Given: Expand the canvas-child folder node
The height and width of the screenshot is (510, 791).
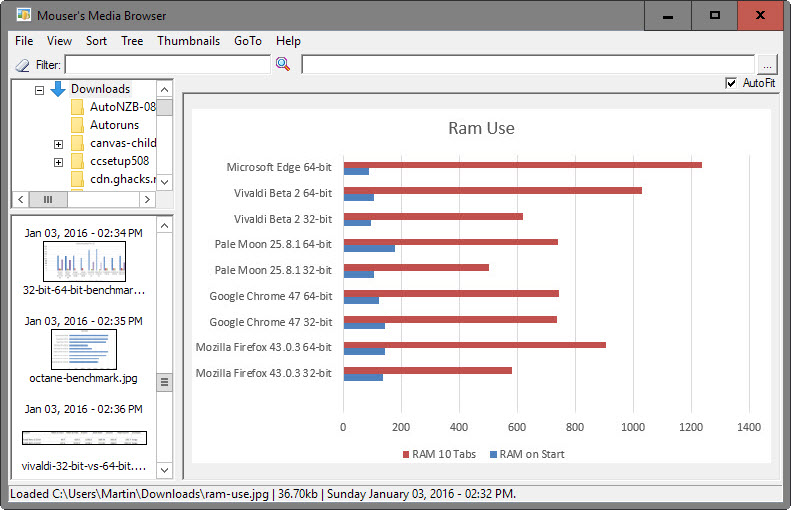Looking at the screenshot, I should [x=59, y=144].
